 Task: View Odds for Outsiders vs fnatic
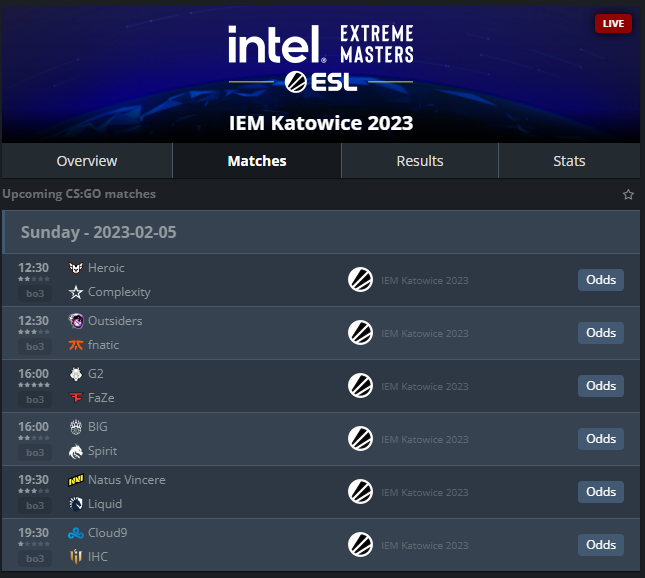pos(601,333)
